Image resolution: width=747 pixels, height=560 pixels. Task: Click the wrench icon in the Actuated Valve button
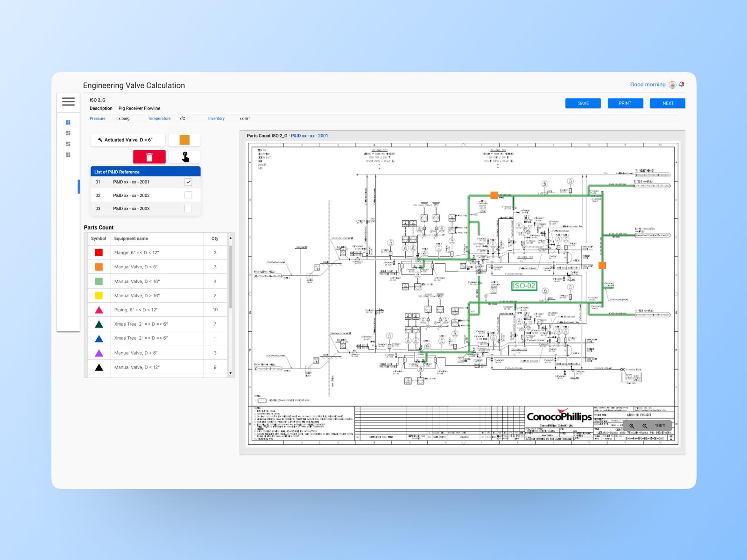[99, 140]
